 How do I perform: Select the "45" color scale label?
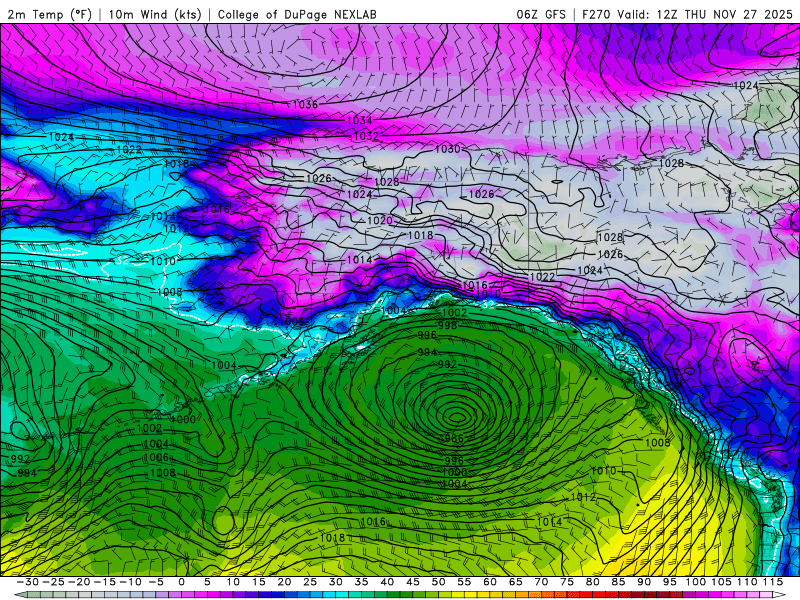(x=413, y=582)
